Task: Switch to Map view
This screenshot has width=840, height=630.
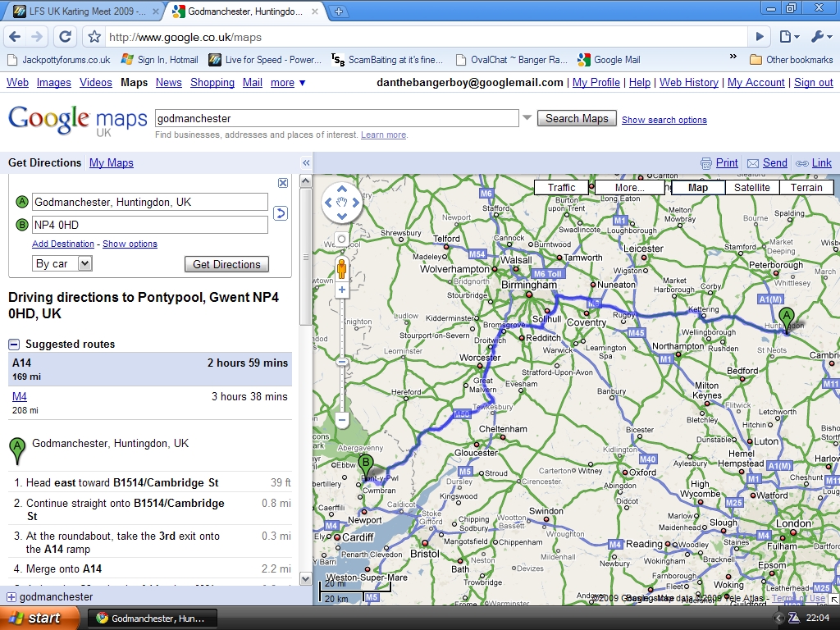Action: [698, 188]
